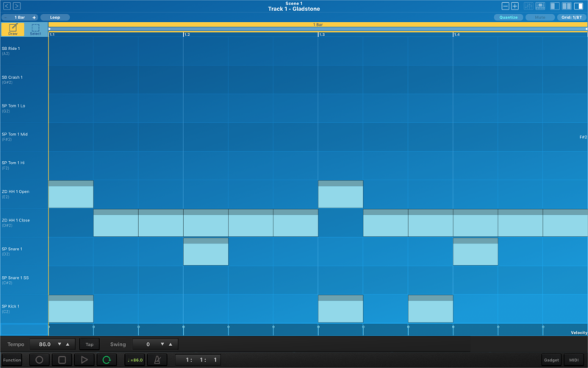Screen dimensions: 588x368
Task: Click the swing value 0 field
Action: [x=148, y=344]
